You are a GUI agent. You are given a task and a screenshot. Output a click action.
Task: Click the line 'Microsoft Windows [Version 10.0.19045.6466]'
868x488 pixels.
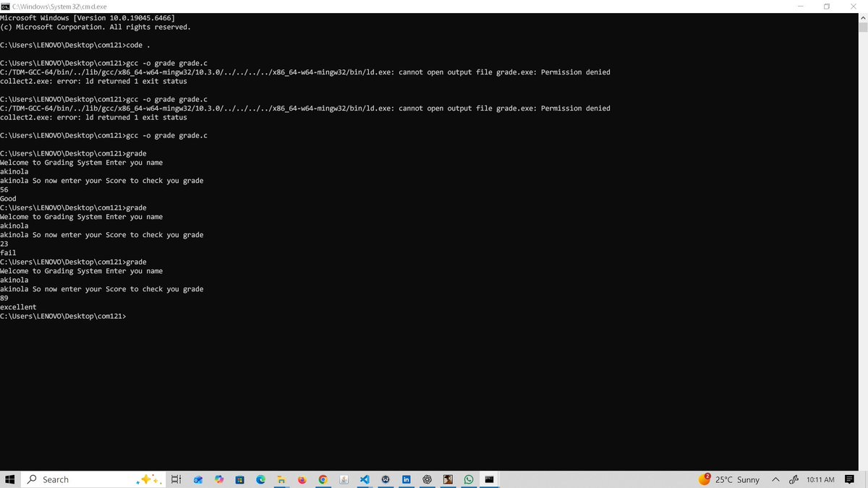click(87, 17)
